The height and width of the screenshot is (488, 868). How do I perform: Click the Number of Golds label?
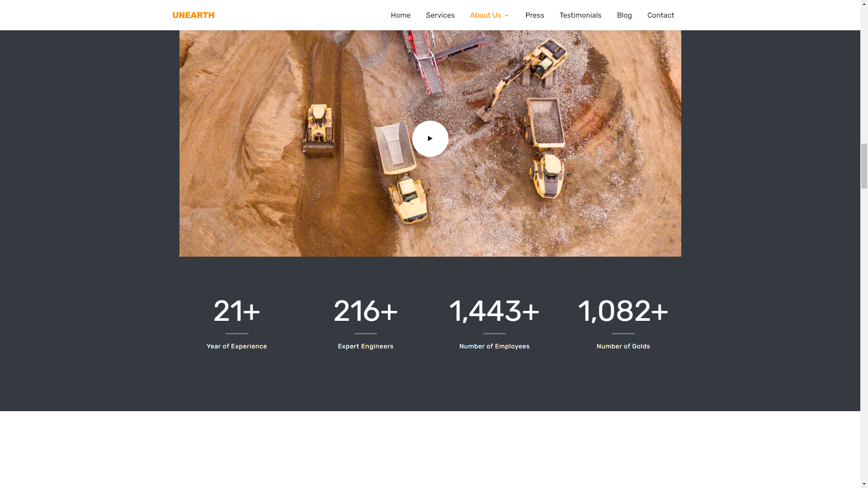623,346
